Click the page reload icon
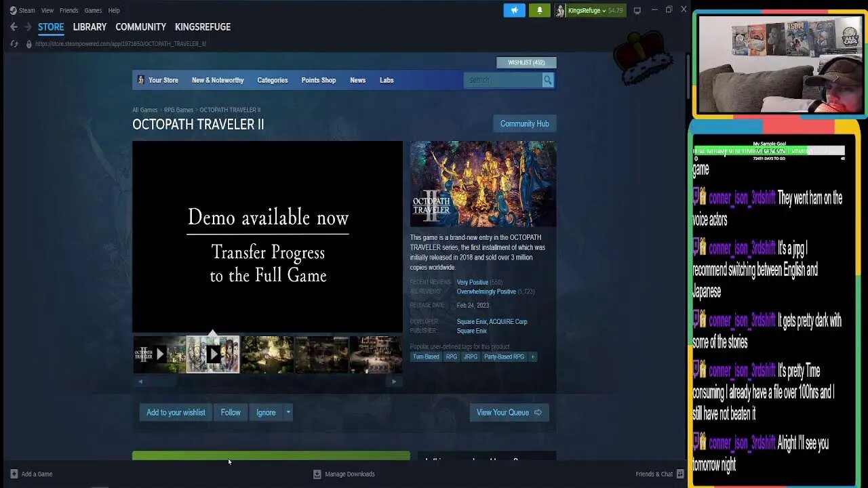This screenshot has width=868, height=488. click(14, 43)
